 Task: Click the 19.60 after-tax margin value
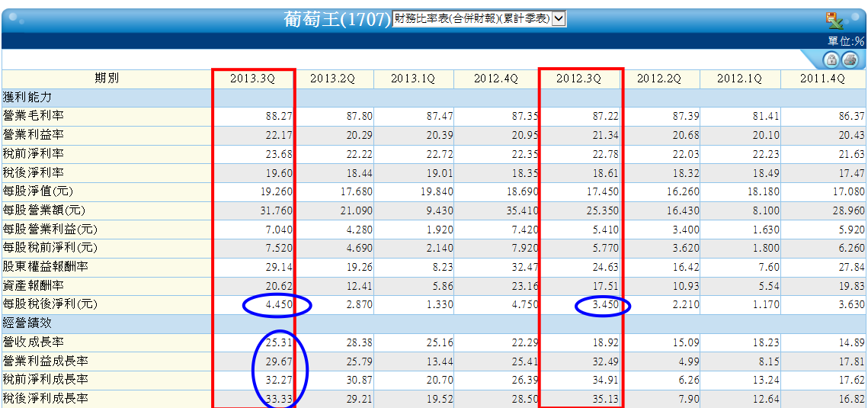[279, 173]
